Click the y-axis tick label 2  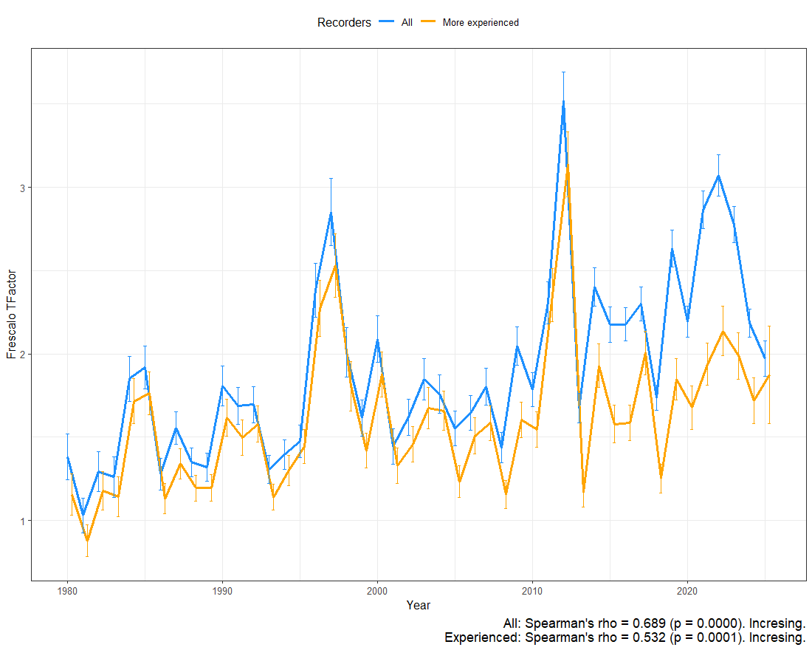pyautogui.click(x=22, y=355)
